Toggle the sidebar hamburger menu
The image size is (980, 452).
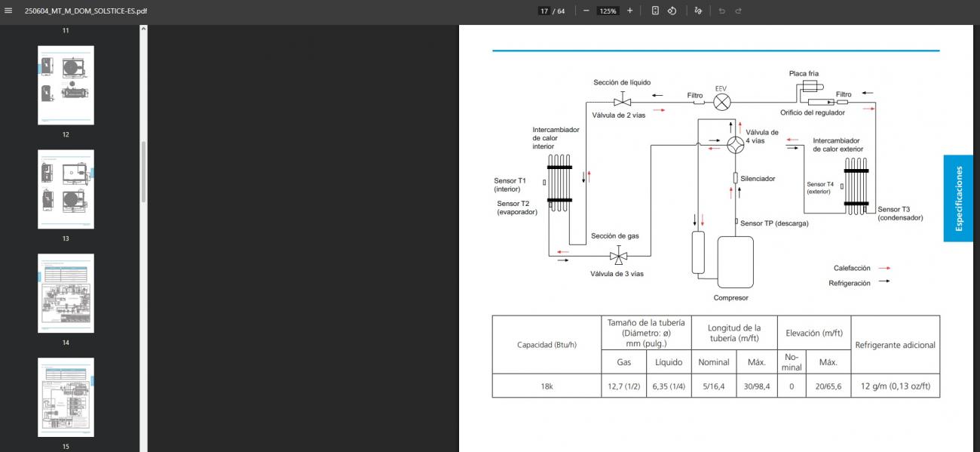click(x=9, y=11)
